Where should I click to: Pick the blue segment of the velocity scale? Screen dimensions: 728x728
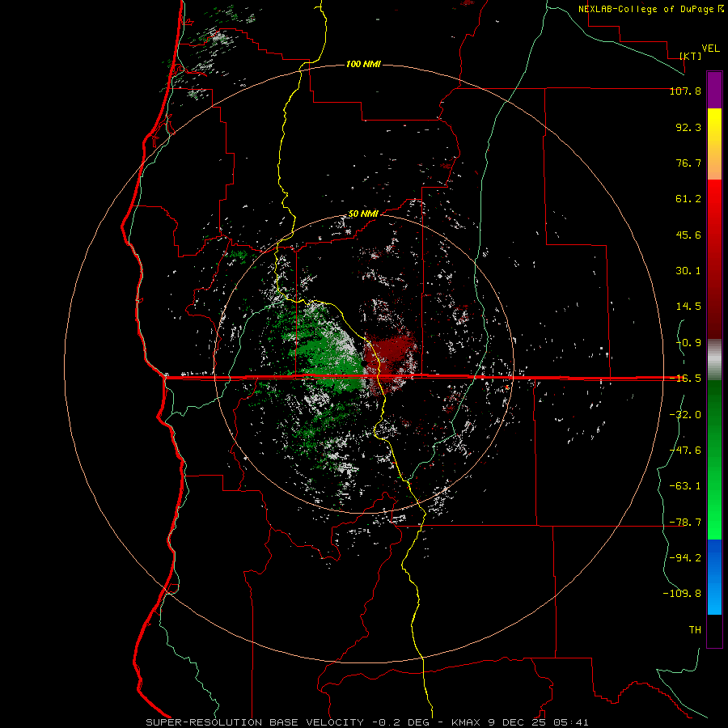714,577
